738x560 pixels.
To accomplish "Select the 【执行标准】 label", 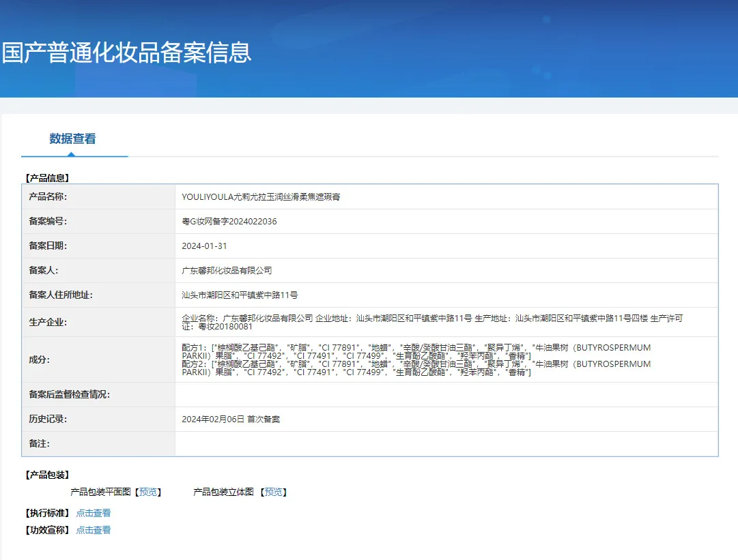I will click(47, 513).
